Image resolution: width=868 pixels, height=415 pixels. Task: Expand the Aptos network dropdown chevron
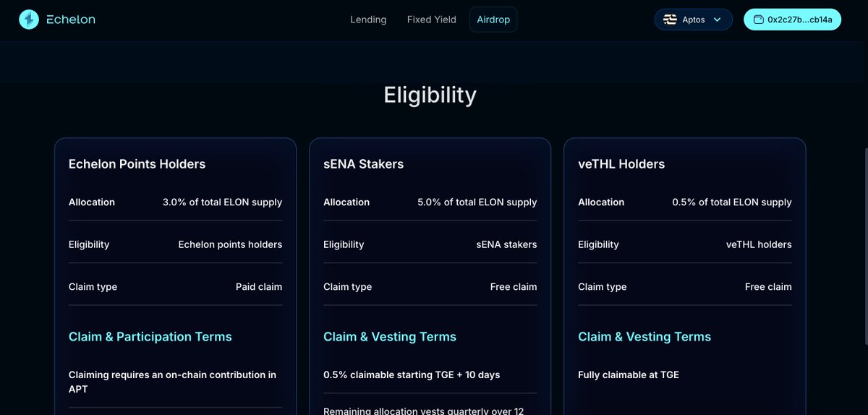(718, 20)
